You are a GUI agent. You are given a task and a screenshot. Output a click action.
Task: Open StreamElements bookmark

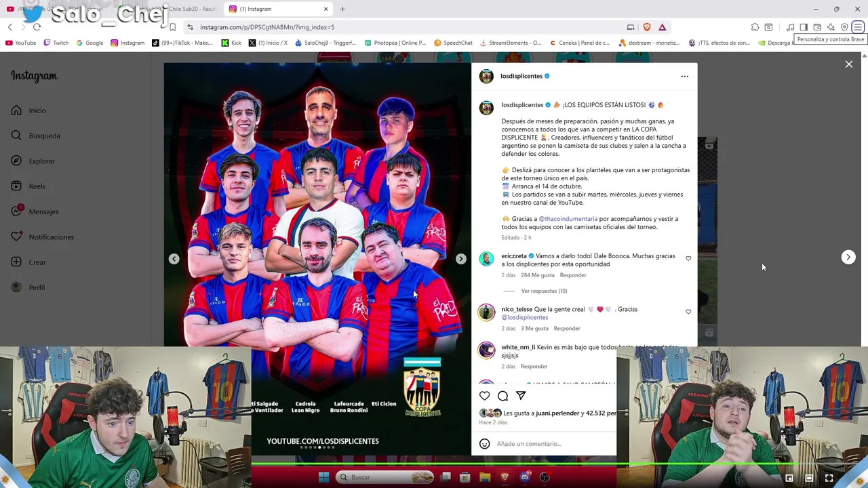point(510,43)
